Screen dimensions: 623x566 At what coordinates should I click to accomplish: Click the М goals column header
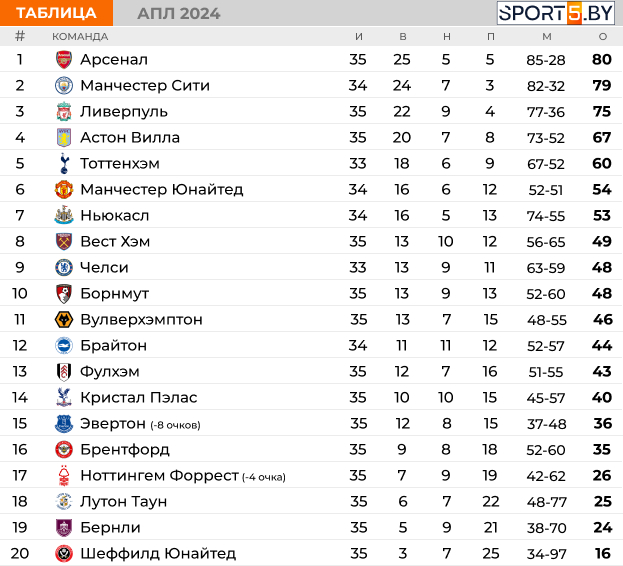click(547, 37)
